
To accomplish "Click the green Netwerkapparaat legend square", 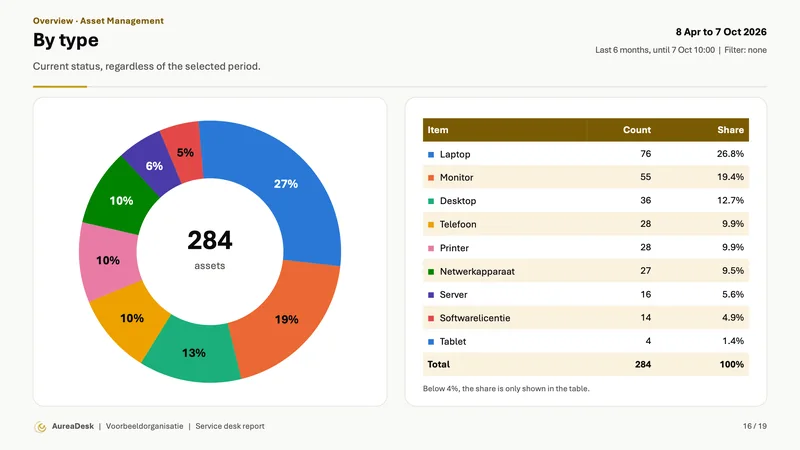I will (x=431, y=271).
